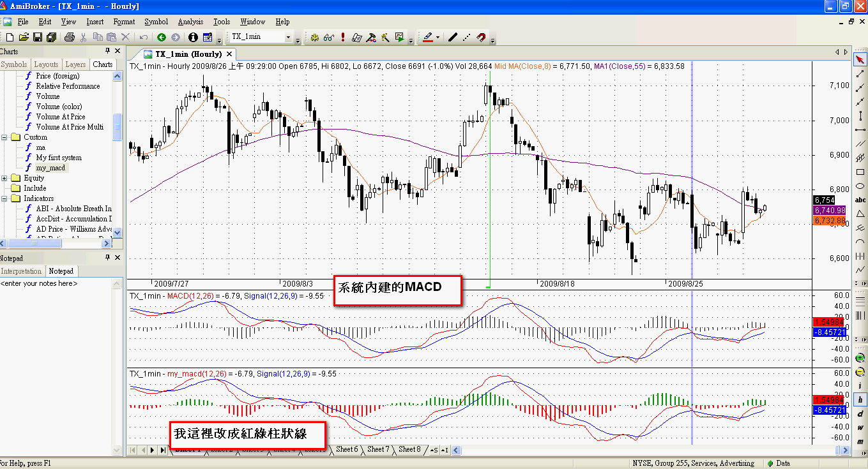This screenshot has width=868, height=469.
Task: Select the rectangle drawing tool
Action: pyautogui.click(x=860, y=172)
